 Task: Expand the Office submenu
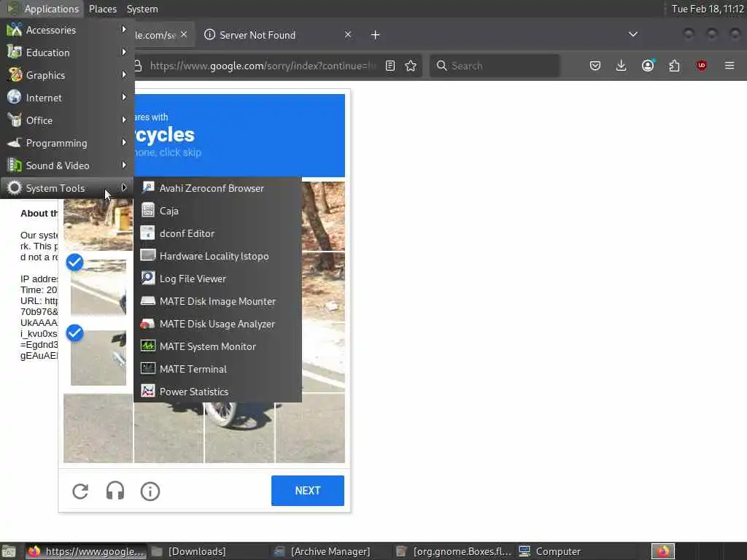67,120
